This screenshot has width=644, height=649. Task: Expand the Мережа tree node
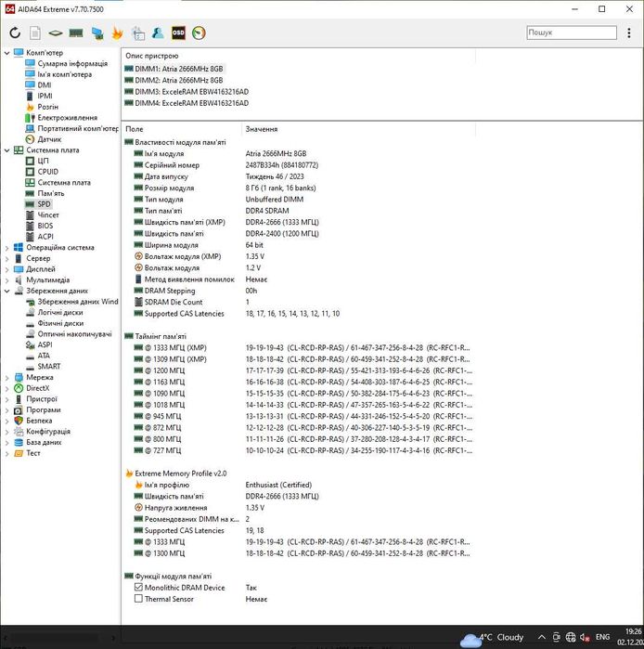(x=6, y=378)
